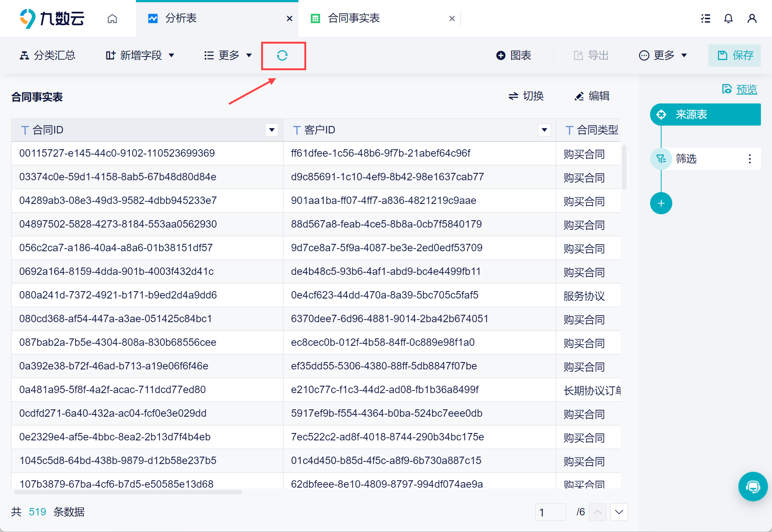Expand the 客户ID column dropdown

pos(544,130)
